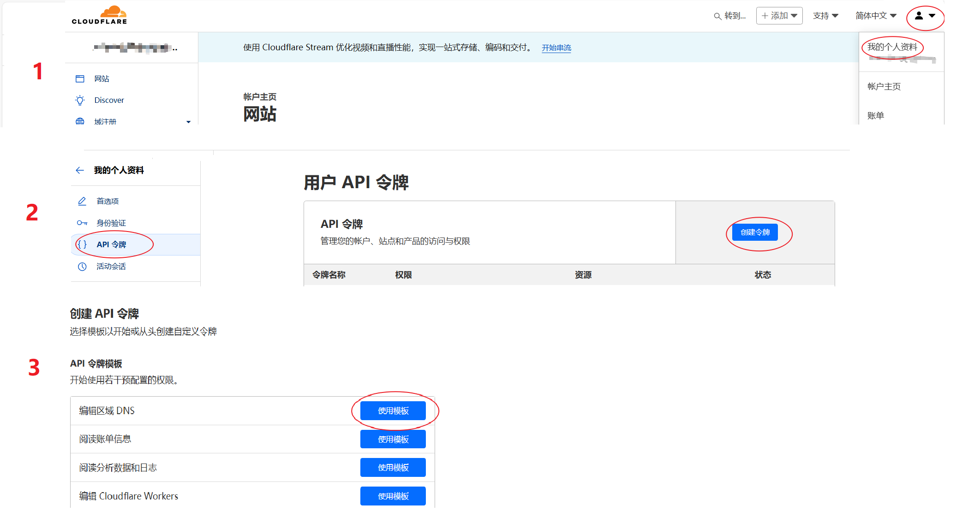This screenshot has width=980, height=523.
Task: Click the 状态 column header
Action: click(763, 275)
